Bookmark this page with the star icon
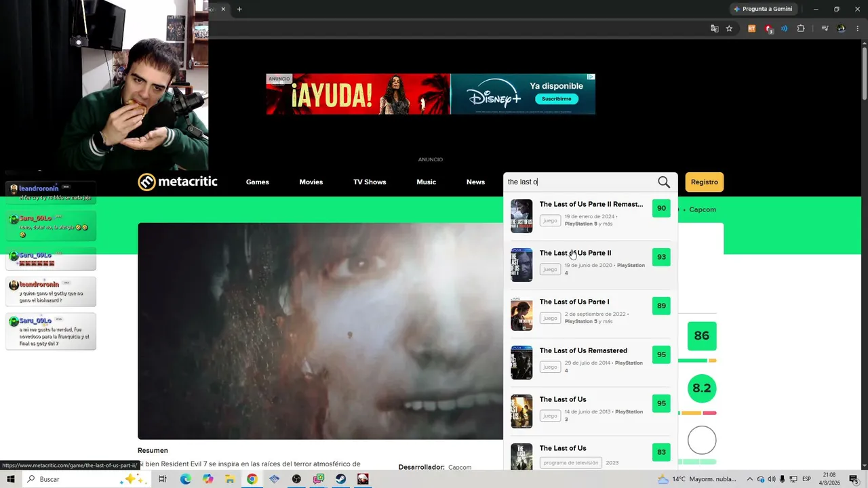 [x=729, y=28]
